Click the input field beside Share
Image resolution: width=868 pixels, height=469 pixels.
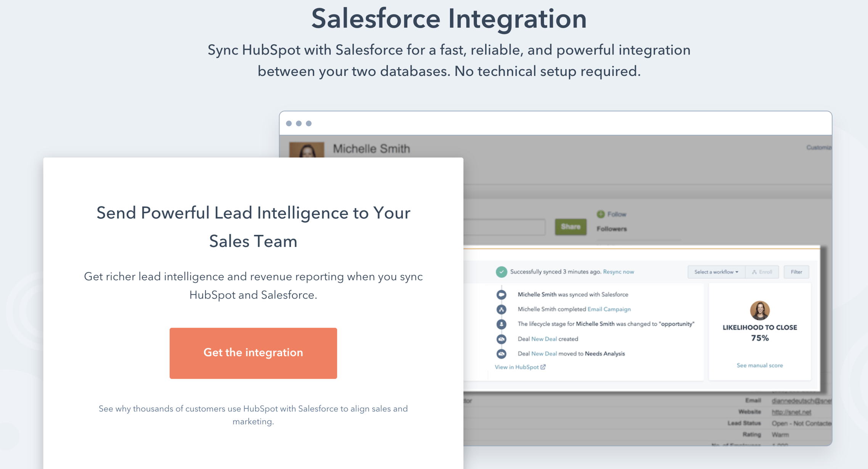coord(504,227)
